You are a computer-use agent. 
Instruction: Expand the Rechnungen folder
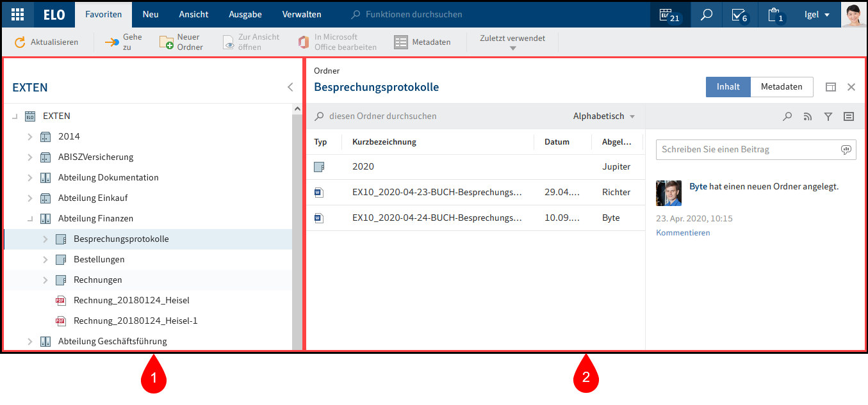coord(45,280)
